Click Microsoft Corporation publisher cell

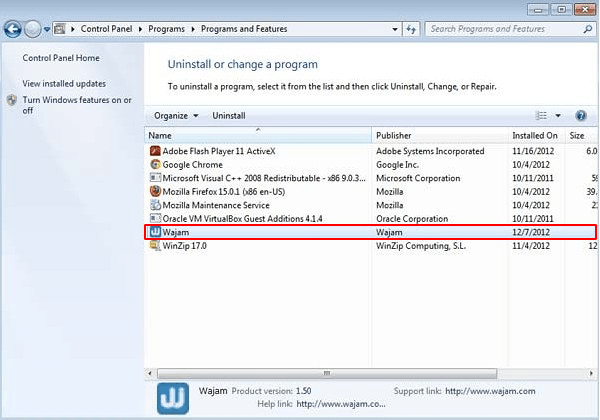[418, 178]
